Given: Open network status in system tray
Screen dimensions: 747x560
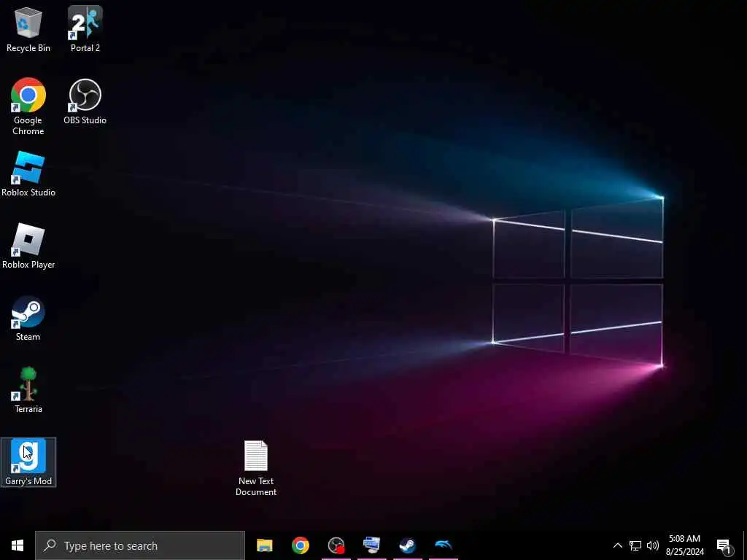Looking at the screenshot, I should click(635, 545).
